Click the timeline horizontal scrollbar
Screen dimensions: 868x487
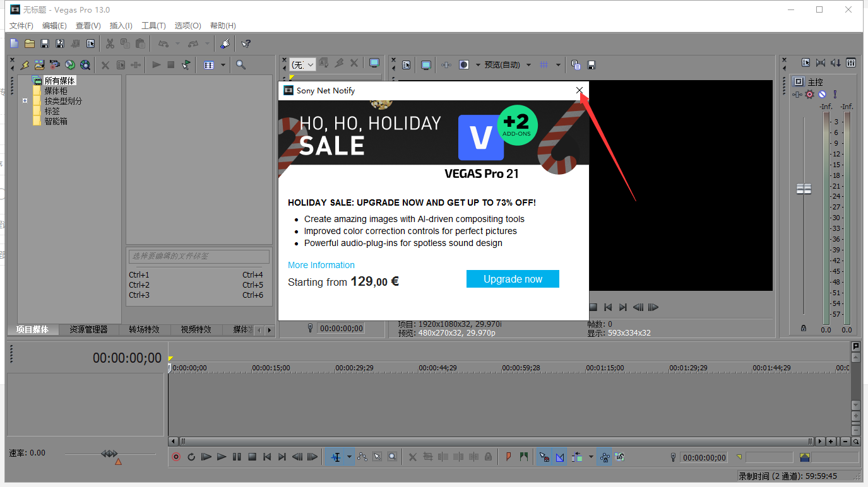click(496, 442)
